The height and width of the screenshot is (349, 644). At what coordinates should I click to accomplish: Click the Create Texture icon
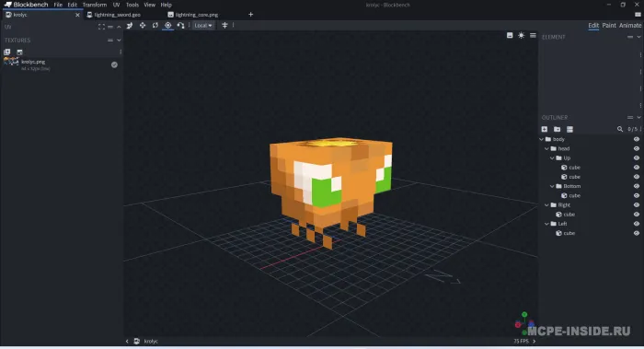pos(19,52)
